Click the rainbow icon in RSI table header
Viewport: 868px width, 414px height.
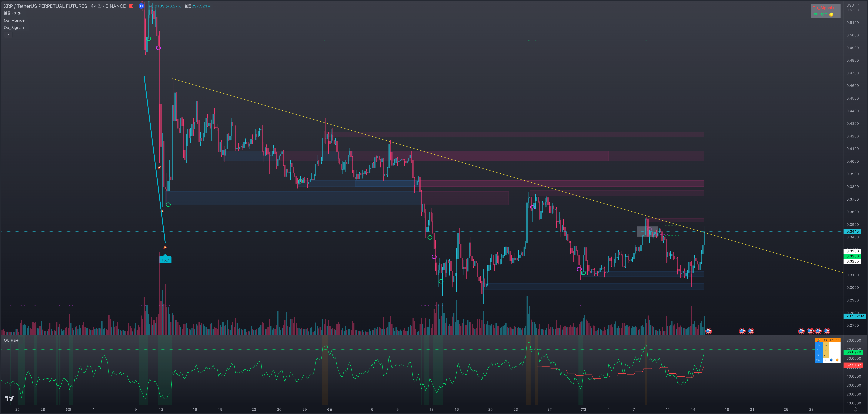(x=819, y=341)
